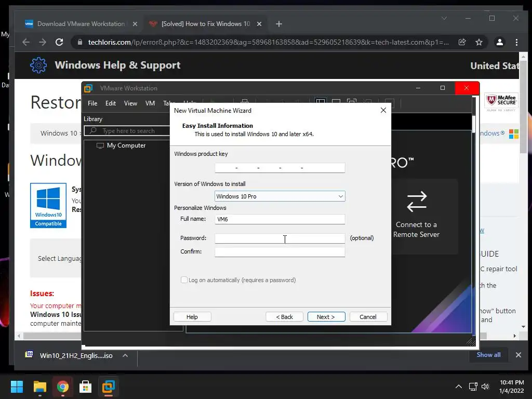
Task: Bookmark the page with the star icon
Action: 478,42
